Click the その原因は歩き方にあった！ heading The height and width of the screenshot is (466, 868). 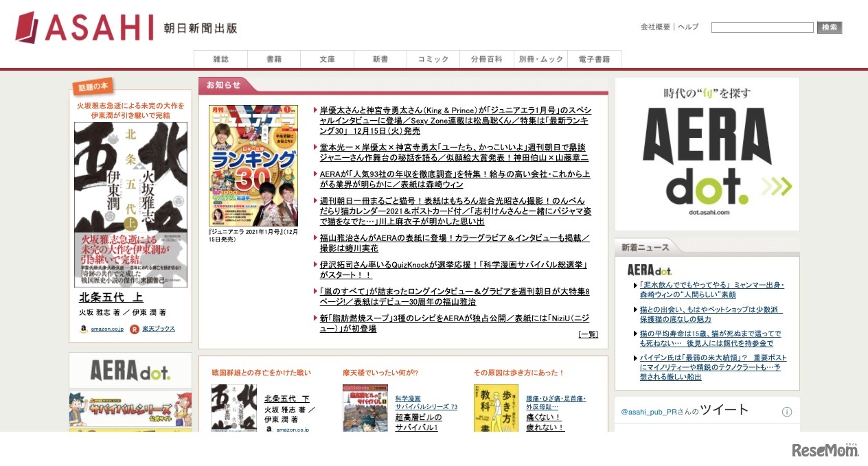[519, 373]
